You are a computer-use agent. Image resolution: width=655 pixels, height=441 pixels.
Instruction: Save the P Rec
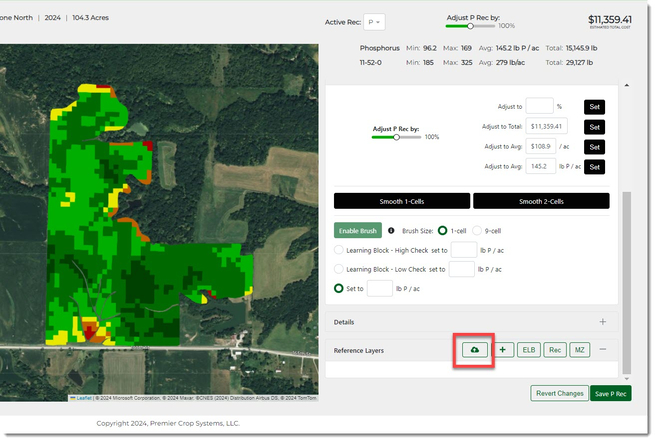pos(610,393)
